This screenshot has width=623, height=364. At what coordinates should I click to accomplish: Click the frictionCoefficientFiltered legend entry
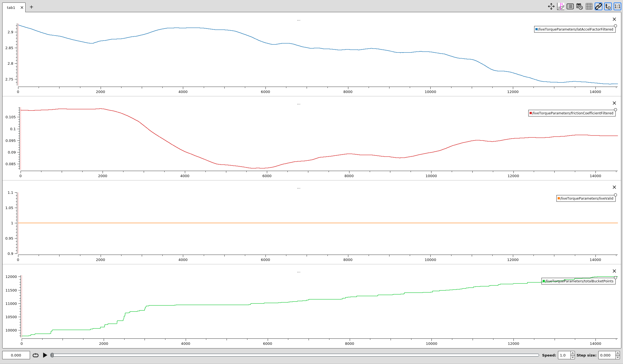pos(572,113)
